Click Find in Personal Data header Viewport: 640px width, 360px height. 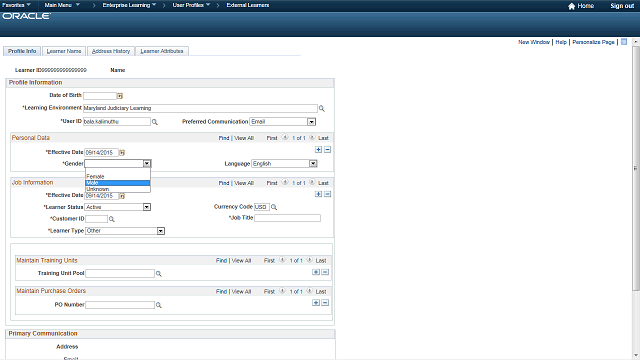tap(224, 138)
